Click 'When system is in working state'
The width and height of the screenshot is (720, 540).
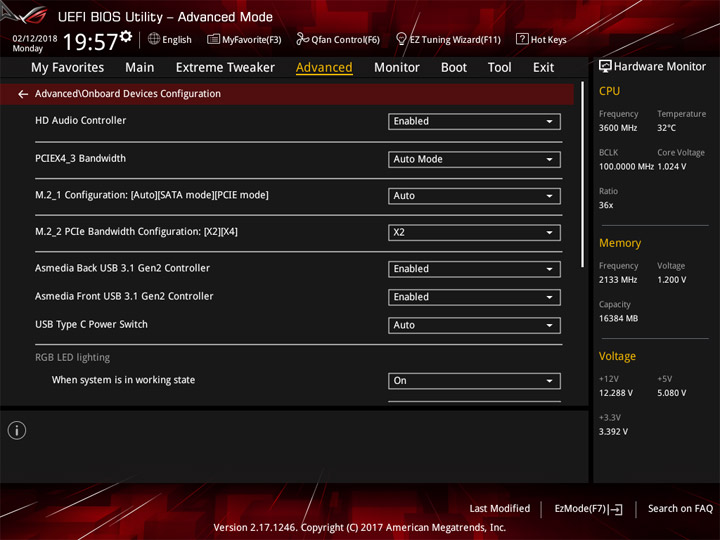pos(123,380)
